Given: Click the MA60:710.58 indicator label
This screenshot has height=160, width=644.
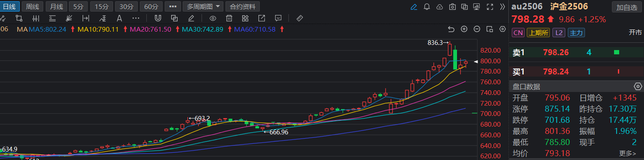Looking at the screenshot, I should point(255,29).
